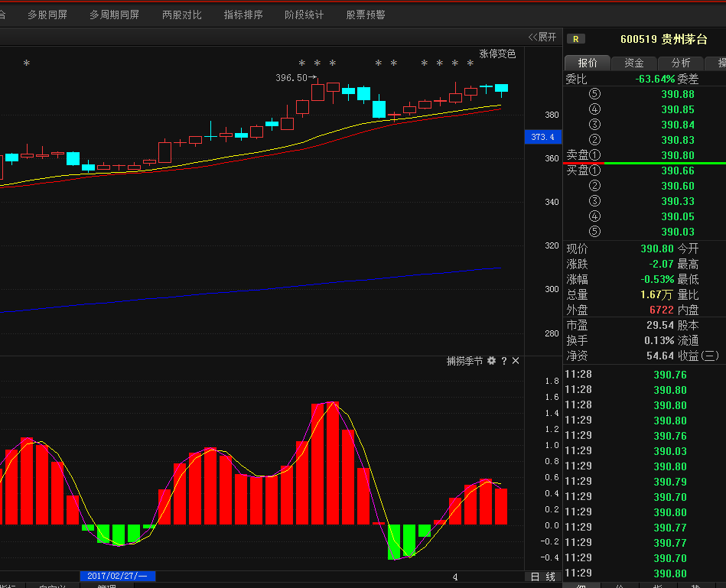Click the 委差 label
The width and height of the screenshot is (726, 588).
(x=688, y=79)
